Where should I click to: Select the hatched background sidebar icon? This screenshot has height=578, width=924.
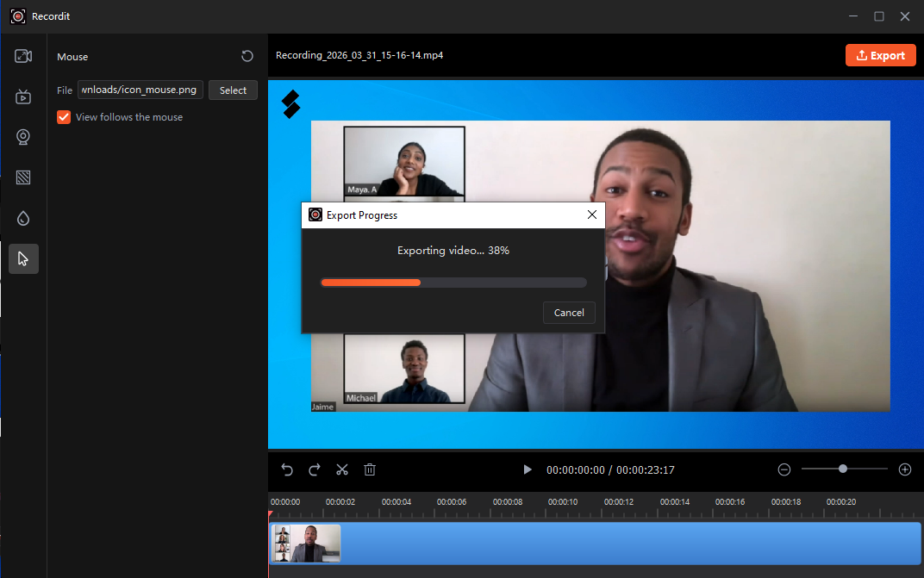tap(23, 177)
